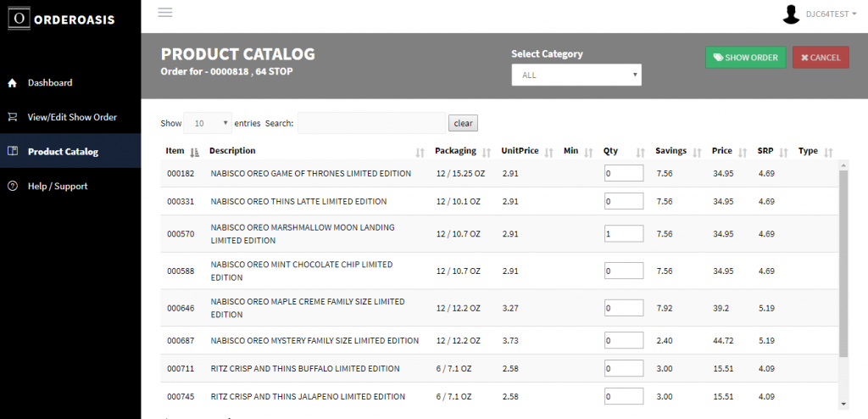The width and height of the screenshot is (868, 419).
Task: Sort by UnitPrice column sort icon
Action: (549, 153)
